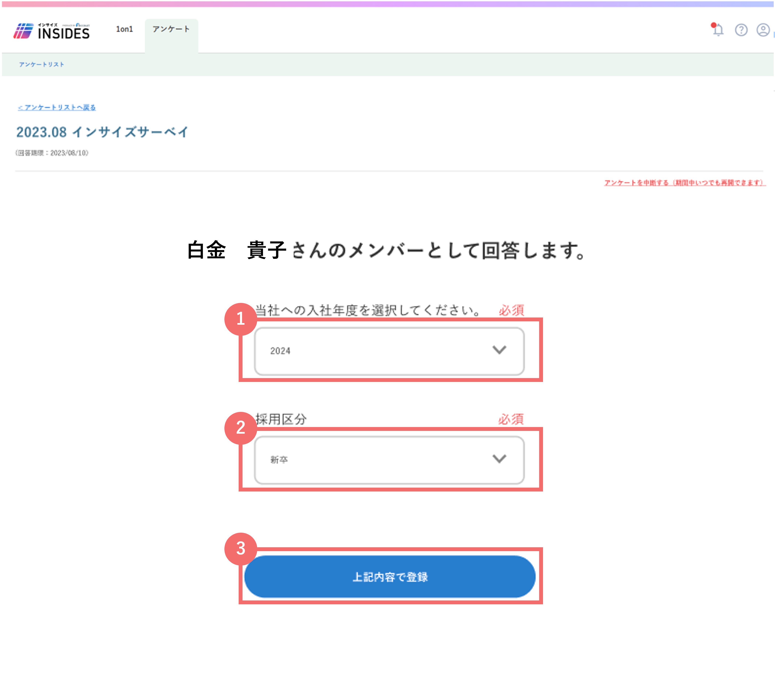
Task: Open the 採用区分 dropdown showing 新卒
Action: pyautogui.click(x=389, y=460)
